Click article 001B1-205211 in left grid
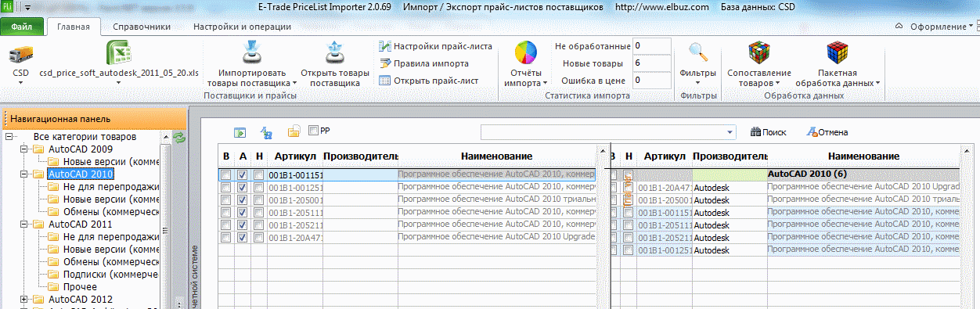 tap(295, 225)
